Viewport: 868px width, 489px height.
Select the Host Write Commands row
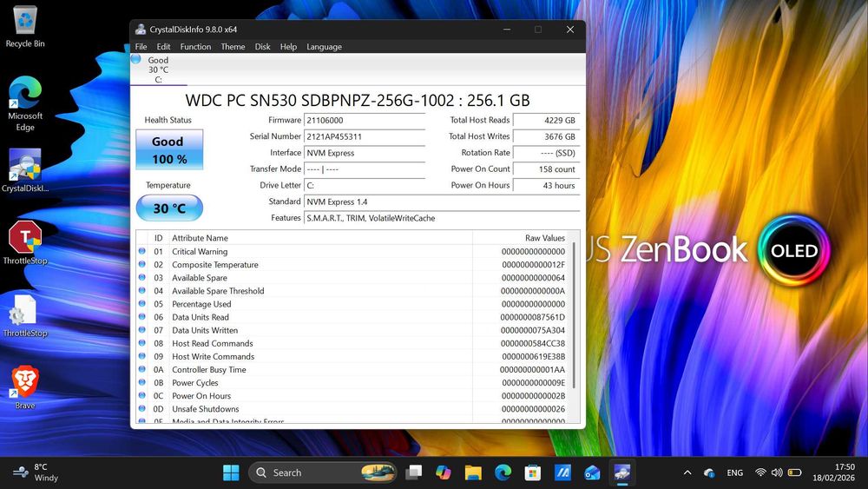click(x=353, y=357)
